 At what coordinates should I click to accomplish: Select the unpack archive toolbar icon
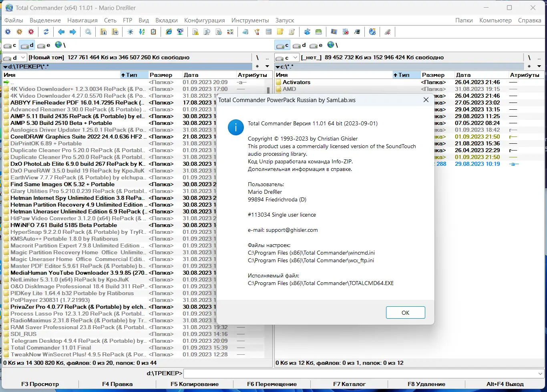coord(115,32)
